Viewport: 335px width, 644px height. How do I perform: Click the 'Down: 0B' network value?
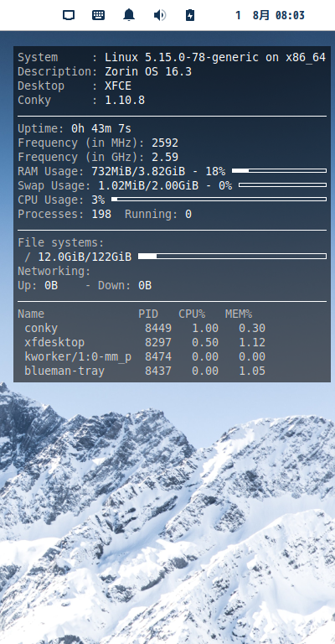(x=125, y=285)
